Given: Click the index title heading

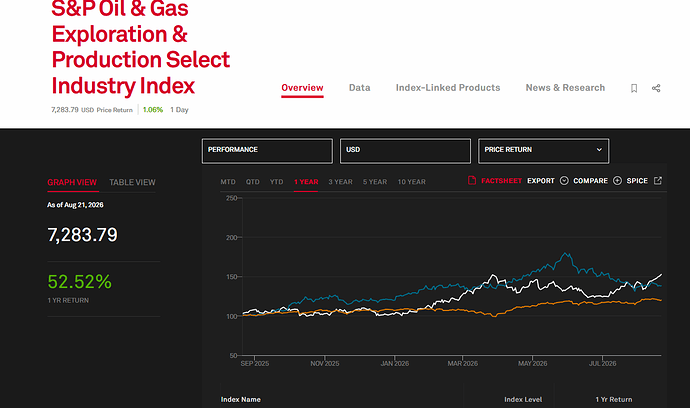Looking at the screenshot, I should pyautogui.click(x=141, y=48).
